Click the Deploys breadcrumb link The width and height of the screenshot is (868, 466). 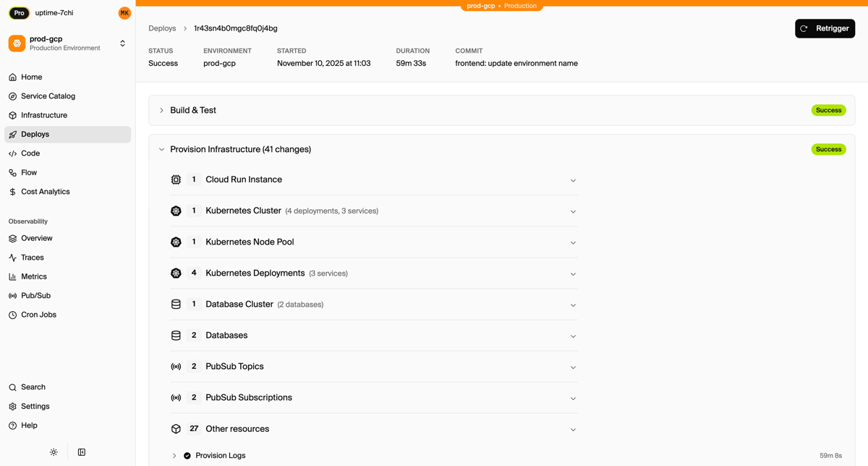click(x=162, y=28)
